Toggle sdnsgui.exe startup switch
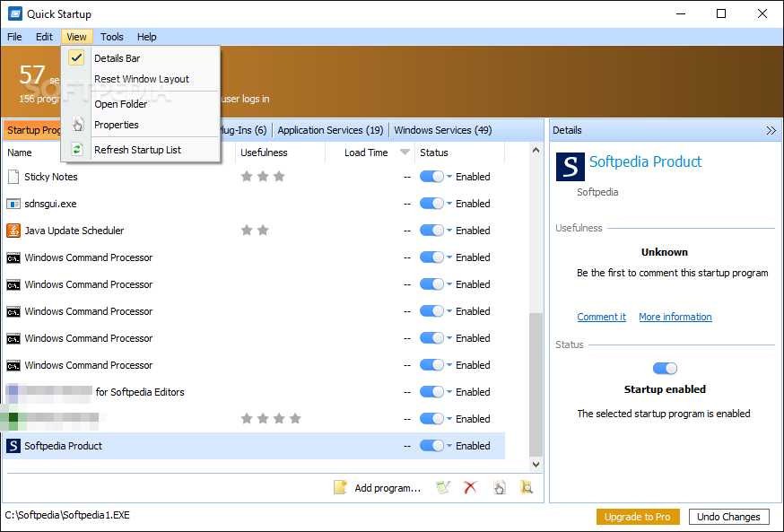This screenshot has height=532, width=784. (x=431, y=204)
